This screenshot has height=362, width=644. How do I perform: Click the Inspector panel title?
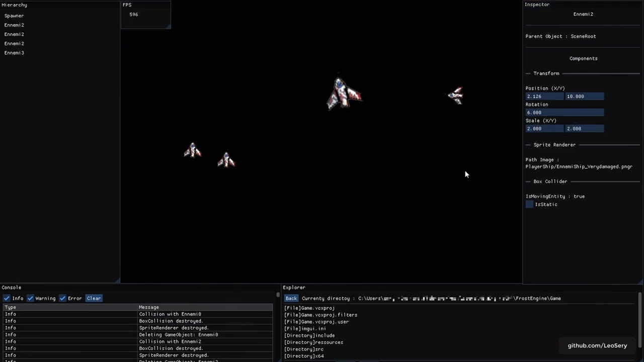coord(537,4)
